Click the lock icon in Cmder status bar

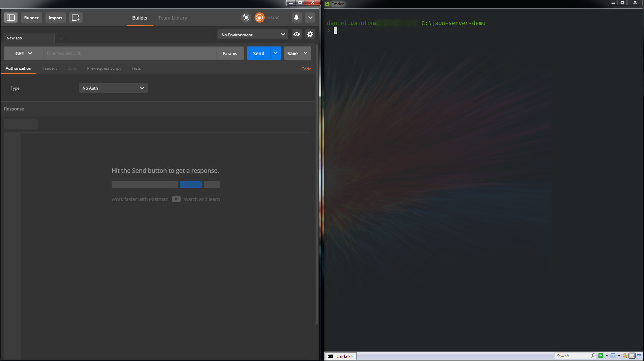(625, 356)
